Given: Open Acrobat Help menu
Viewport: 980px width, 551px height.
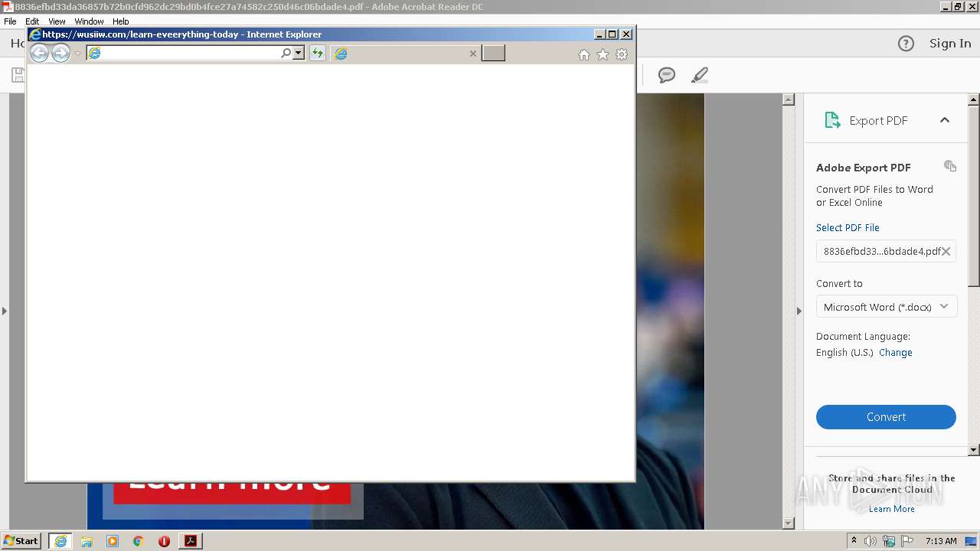Looking at the screenshot, I should pos(120,21).
